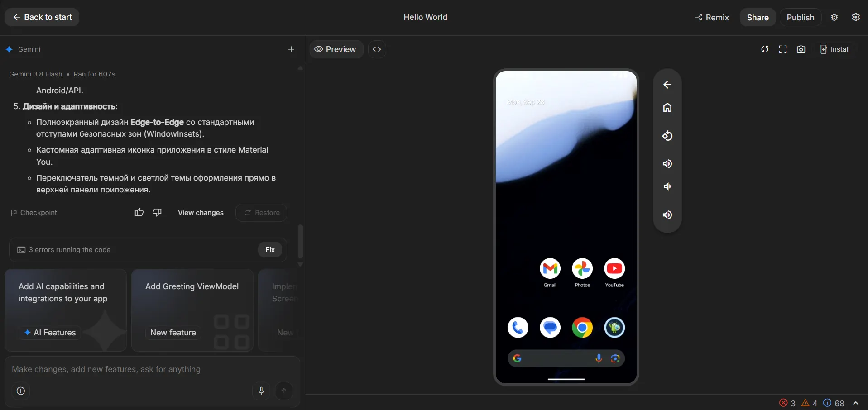The height and width of the screenshot is (410, 868).
Task: Expand the problems panel chevron at bottom right
Action: [x=856, y=403]
